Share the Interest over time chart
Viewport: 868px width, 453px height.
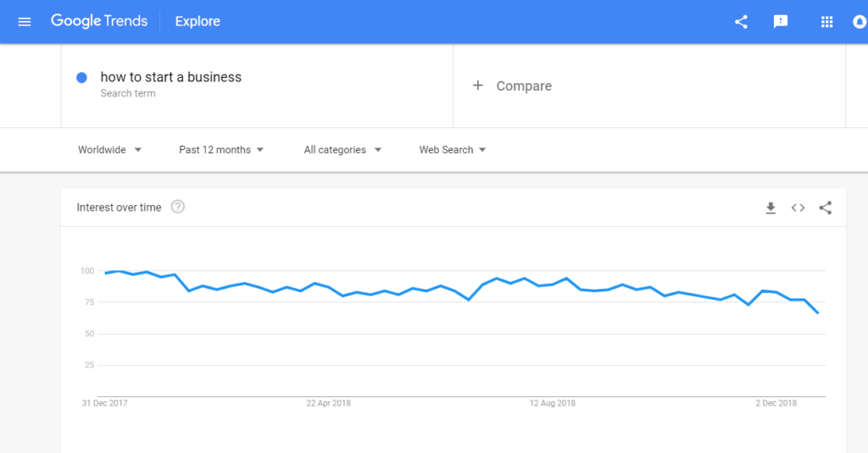[x=826, y=207]
